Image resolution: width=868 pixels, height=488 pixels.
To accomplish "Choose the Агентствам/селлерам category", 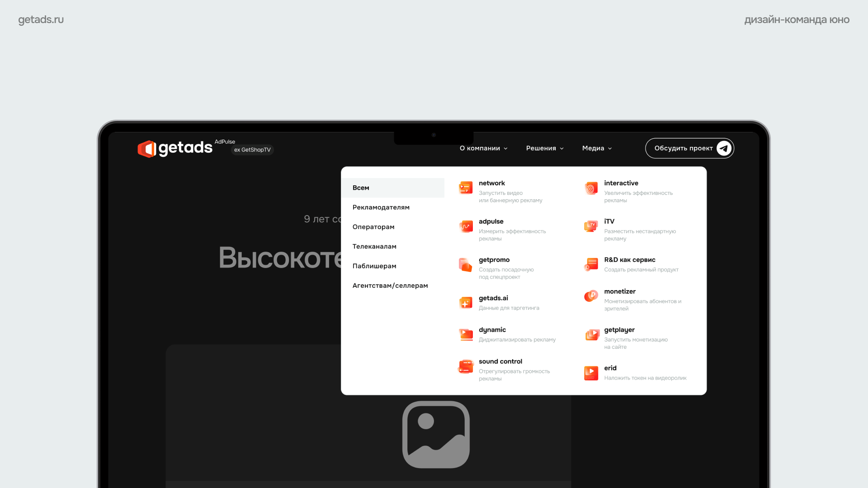I will [390, 286].
